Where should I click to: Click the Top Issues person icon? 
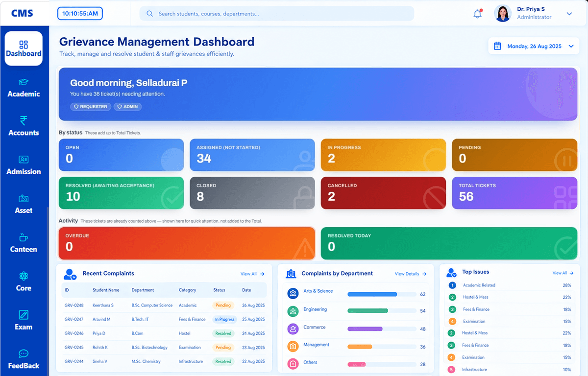tap(452, 272)
